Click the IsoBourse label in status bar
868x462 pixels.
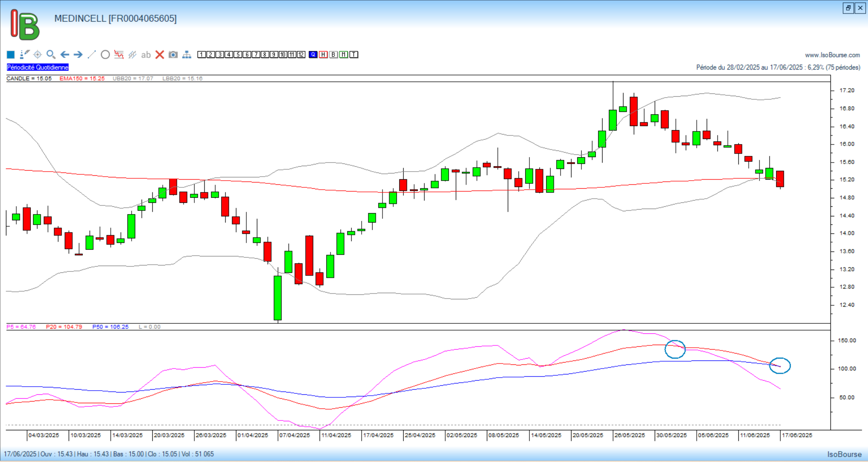(x=844, y=454)
